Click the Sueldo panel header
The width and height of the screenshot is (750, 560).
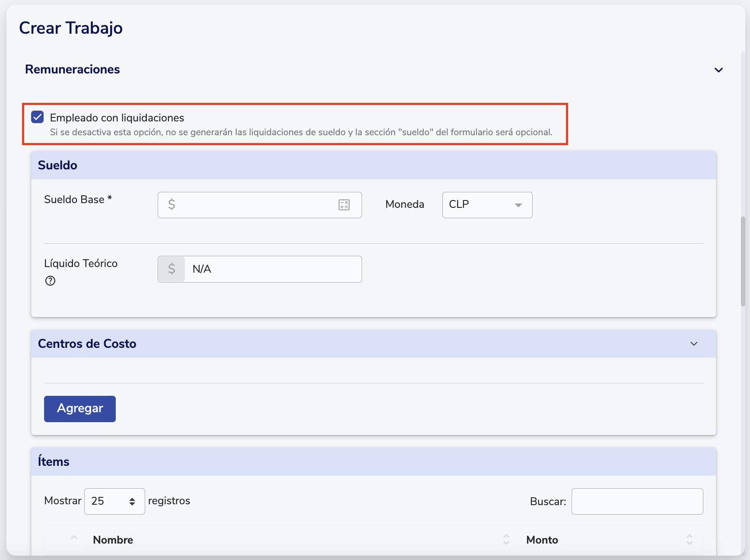pos(373,165)
